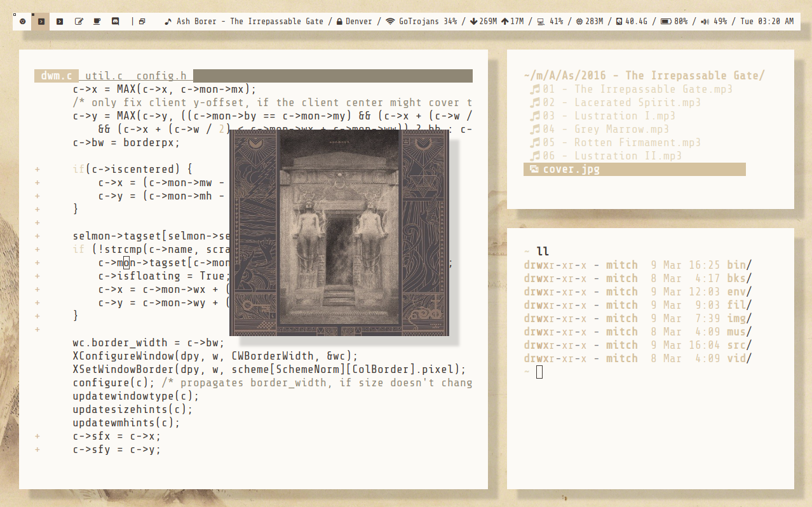
Task: Activate the first workspace tag indicator
Action: [23, 21]
